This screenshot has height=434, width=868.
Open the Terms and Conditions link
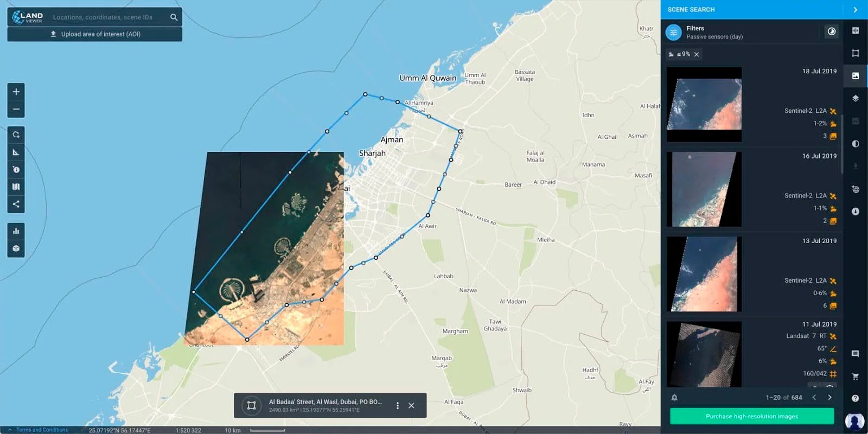pyautogui.click(x=42, y=430)
